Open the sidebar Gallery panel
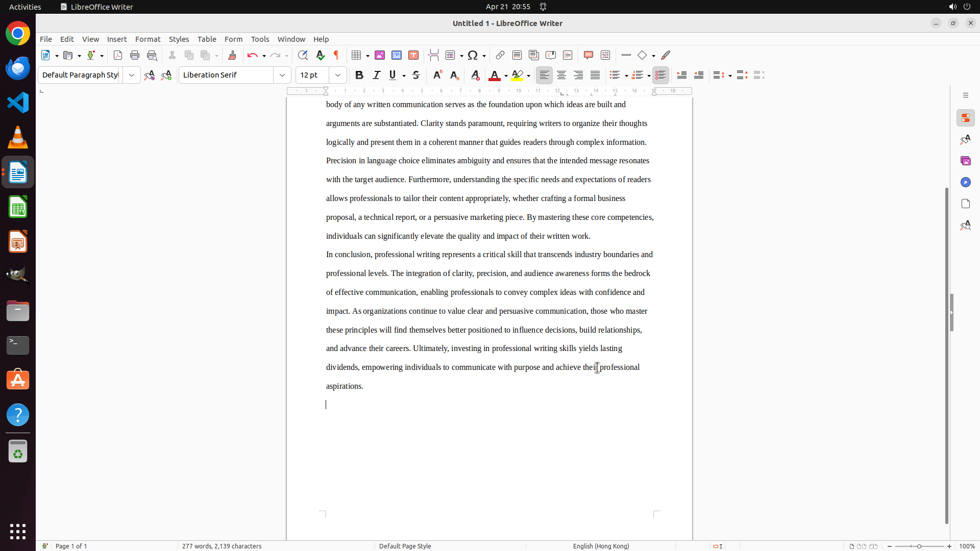This screenshot has width=980, height=551. 965,161
